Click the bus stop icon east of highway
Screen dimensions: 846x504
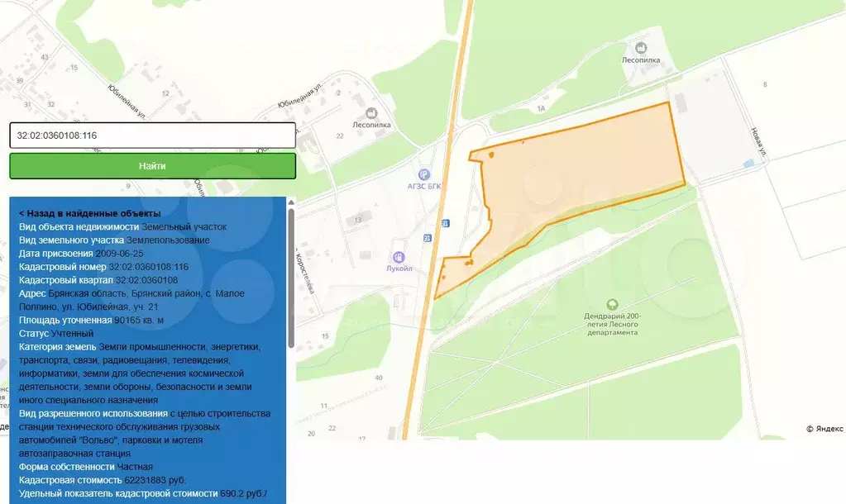tap(446, 223)
